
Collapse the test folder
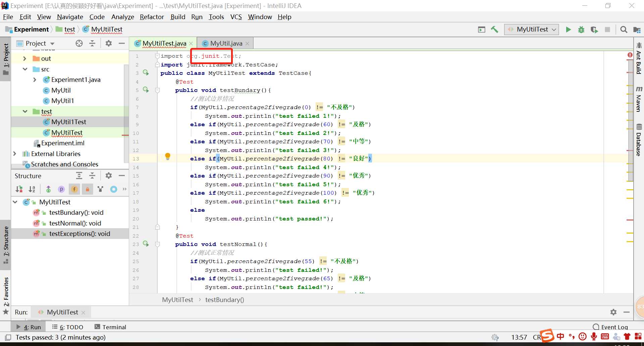[25, 111]
